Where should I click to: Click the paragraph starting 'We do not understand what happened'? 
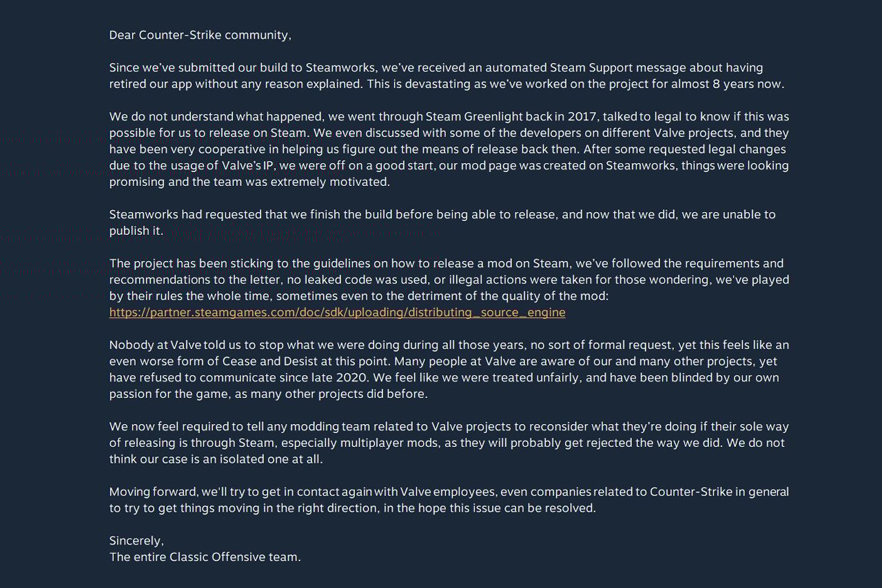click(449, 149)
